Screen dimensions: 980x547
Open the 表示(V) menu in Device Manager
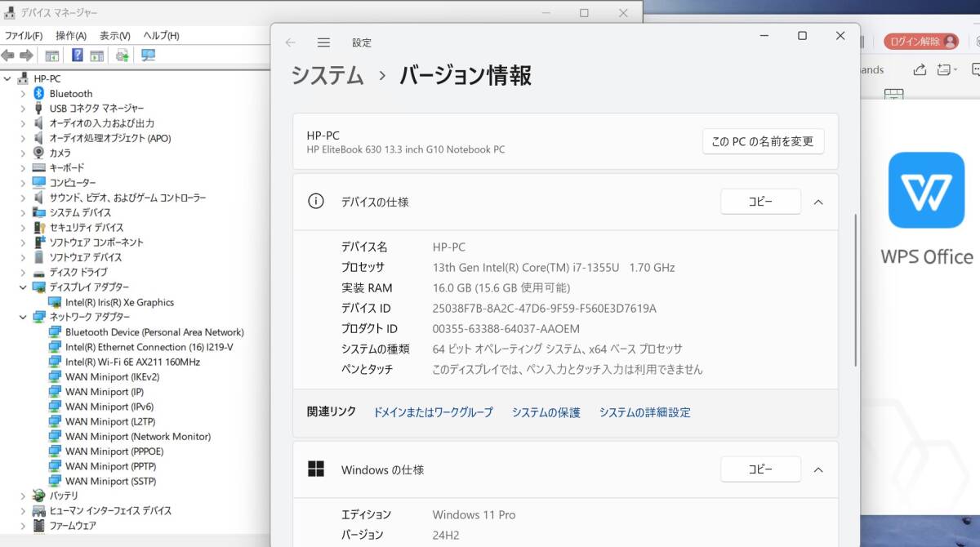tap(116, 35)
